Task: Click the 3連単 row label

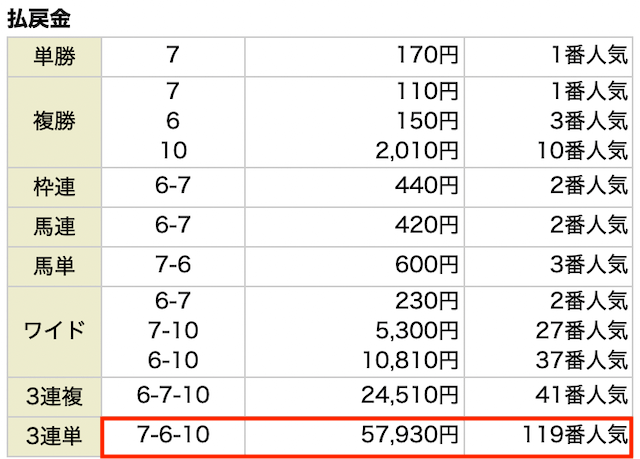Action: coord(54,436)
